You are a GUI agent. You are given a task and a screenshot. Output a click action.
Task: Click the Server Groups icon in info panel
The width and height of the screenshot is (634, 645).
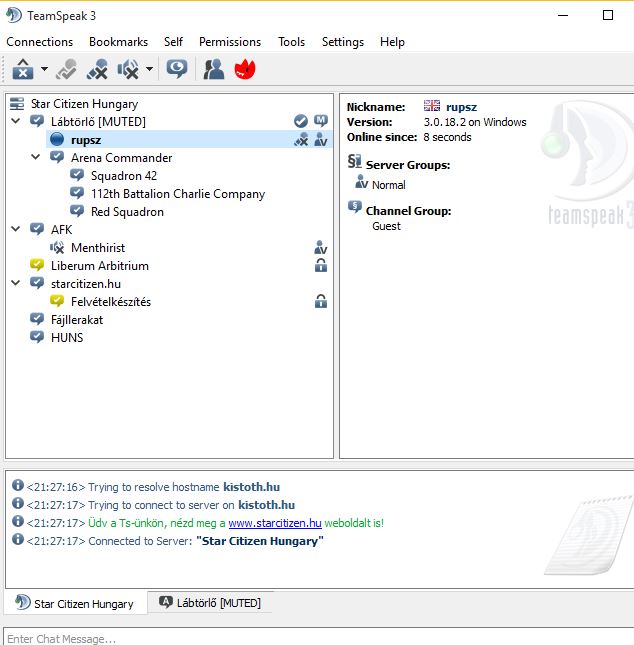354,162
